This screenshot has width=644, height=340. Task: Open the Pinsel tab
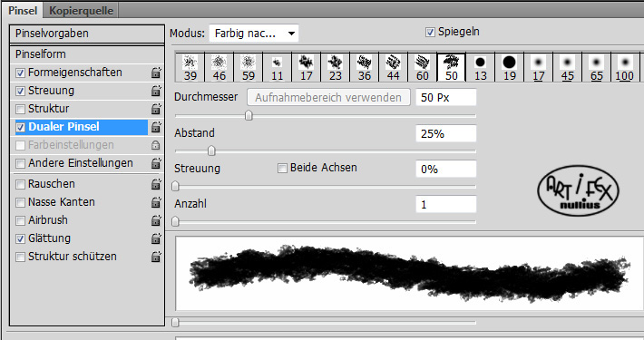point(23,11)
